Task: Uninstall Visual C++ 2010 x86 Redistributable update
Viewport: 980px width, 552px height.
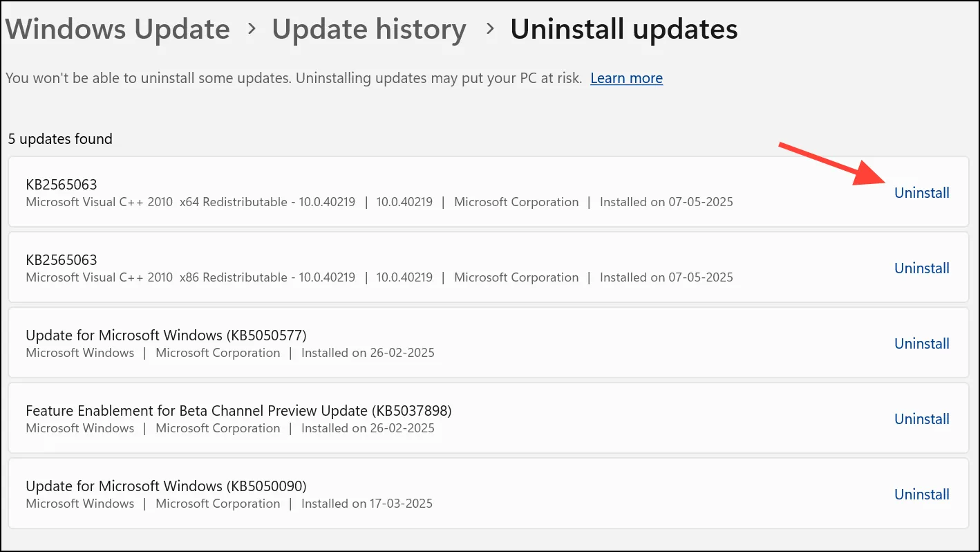Action: (x=922, y=268)
